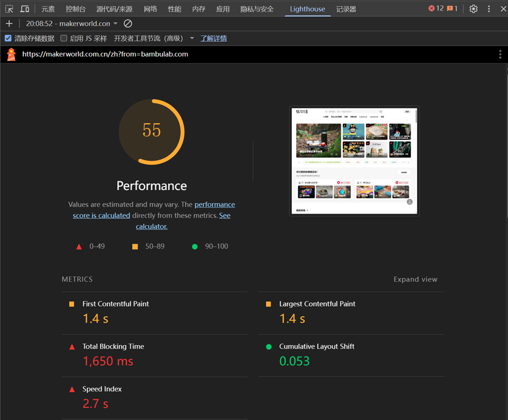Click the Total Blocking Time label
508x420 pixels.
113,346
